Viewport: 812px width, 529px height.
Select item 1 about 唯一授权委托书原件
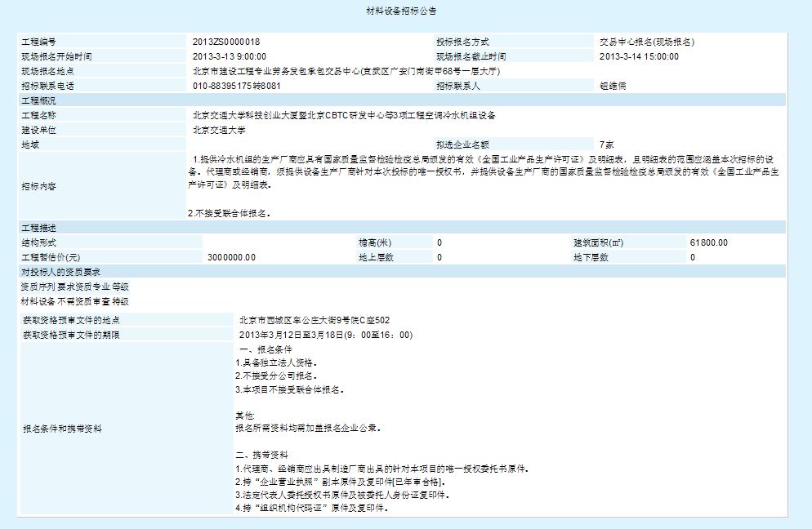click(381, 469)
